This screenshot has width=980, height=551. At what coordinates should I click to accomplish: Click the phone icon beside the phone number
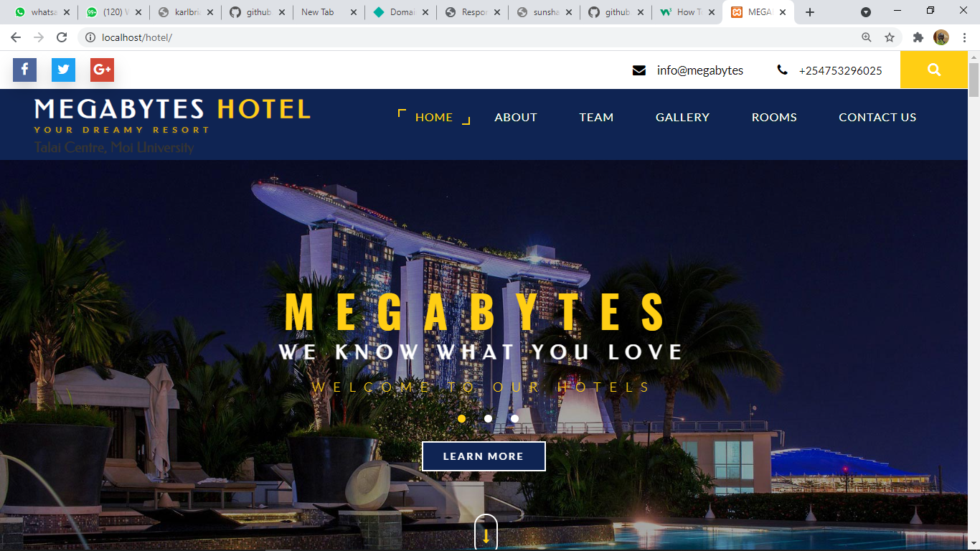(x=782, y=70)
